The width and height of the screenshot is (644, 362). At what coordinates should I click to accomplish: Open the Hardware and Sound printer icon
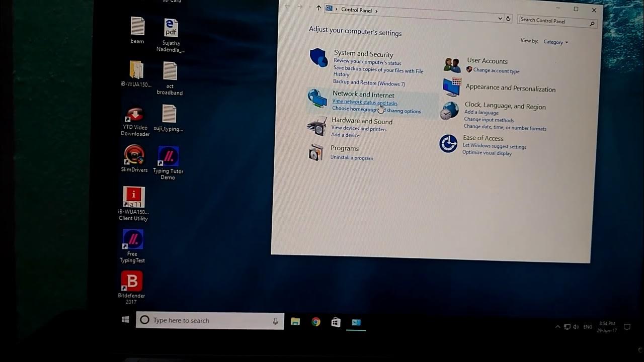tap(316, 126)
